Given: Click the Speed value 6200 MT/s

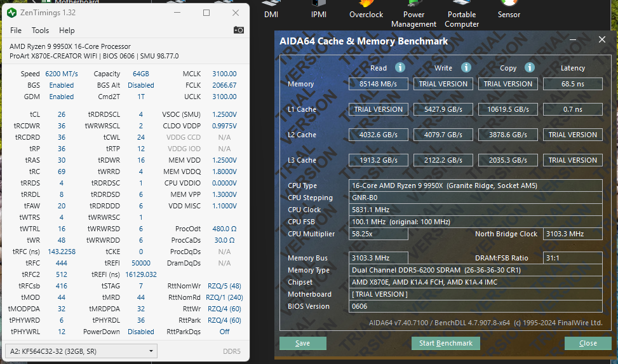Looking at the screenshot, I should pos(62,74).
